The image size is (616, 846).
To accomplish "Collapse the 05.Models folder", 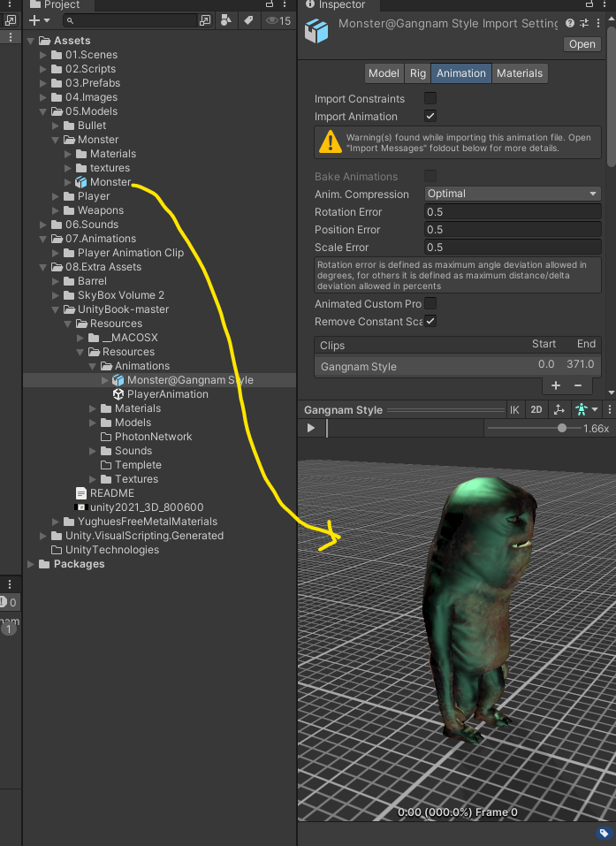I will coord(43,111).
